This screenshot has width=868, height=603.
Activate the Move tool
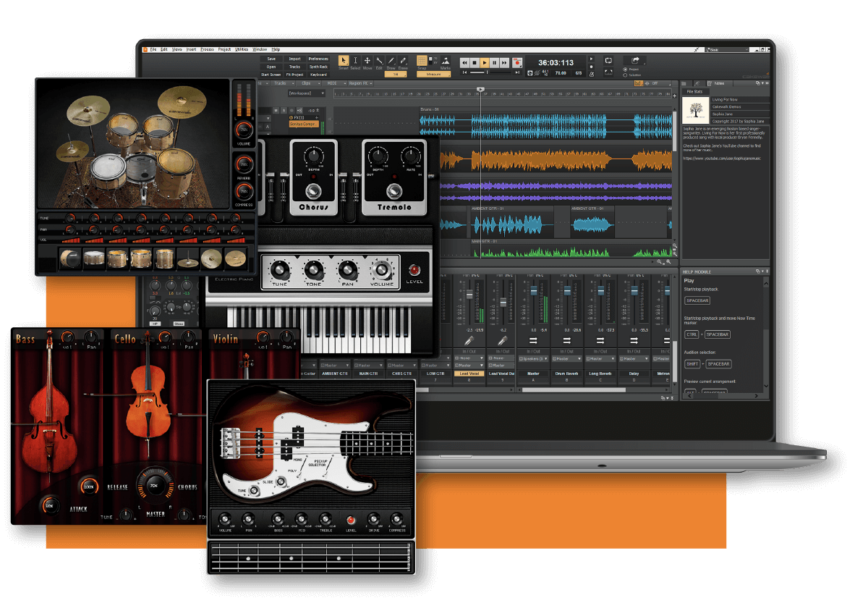367,62
